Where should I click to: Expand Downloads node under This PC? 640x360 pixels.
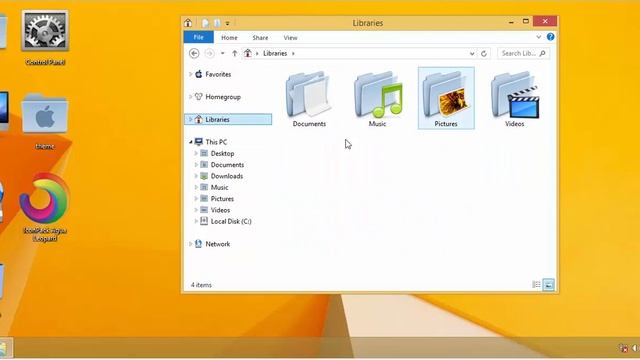pyautogui.click(x=196, y=176)
